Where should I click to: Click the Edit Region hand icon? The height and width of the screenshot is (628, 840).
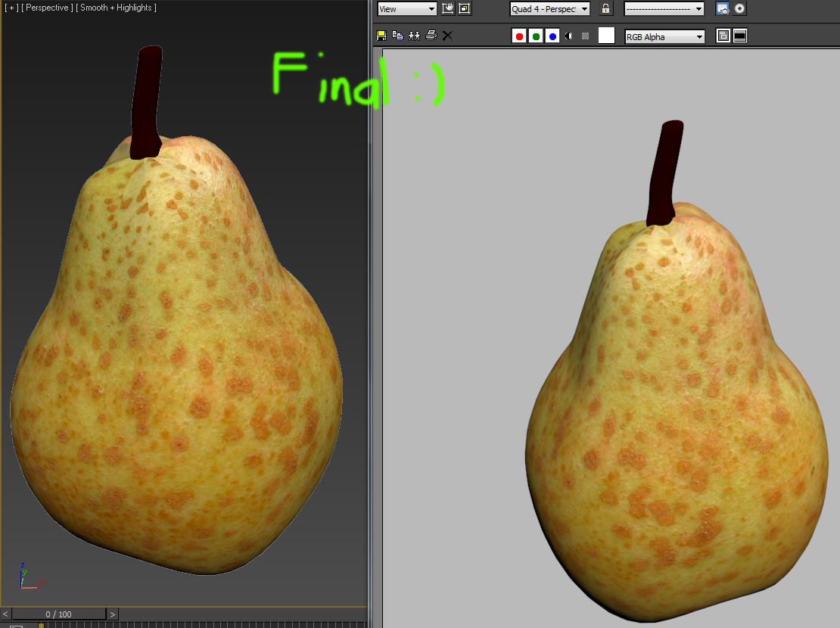(x=447, y=8)
